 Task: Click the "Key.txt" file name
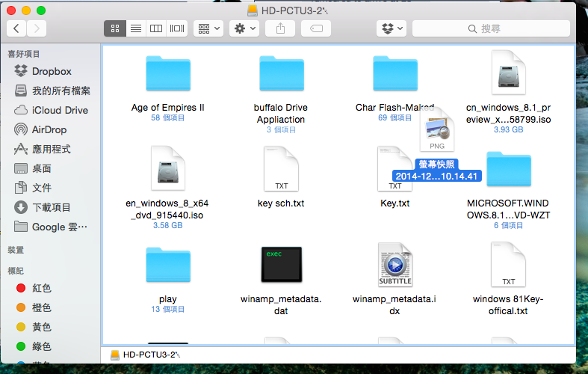(x=395, y=203)
